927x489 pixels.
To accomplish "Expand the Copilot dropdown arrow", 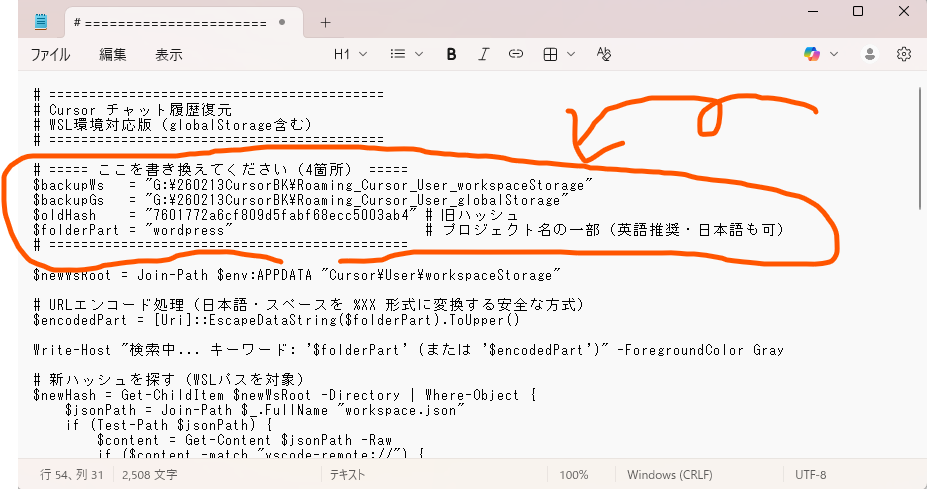I will click(834, 54).
